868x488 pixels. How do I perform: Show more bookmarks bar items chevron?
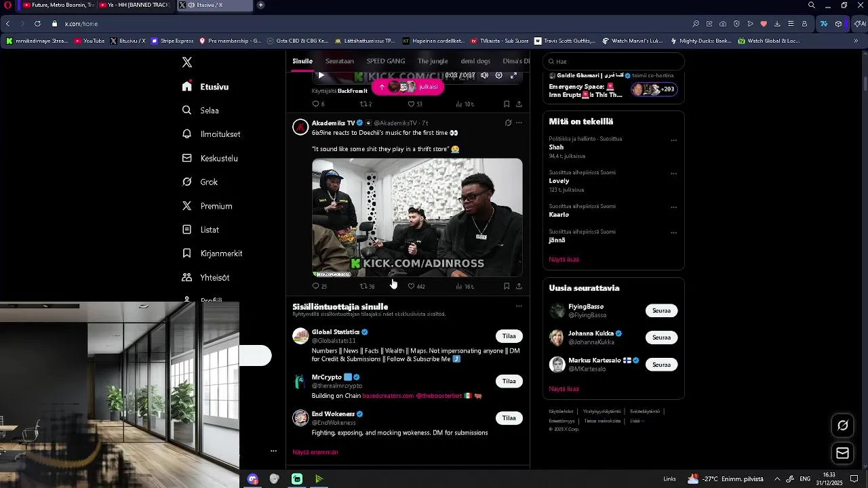tap(856, 41)
